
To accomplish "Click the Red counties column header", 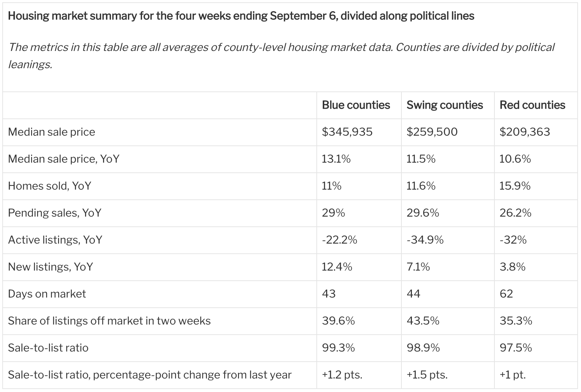I will (x=532, y=105).
